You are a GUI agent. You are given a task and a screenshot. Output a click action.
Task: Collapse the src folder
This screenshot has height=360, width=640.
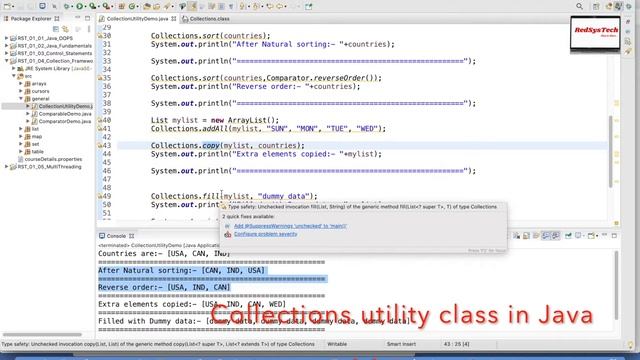tap(13, 76)
